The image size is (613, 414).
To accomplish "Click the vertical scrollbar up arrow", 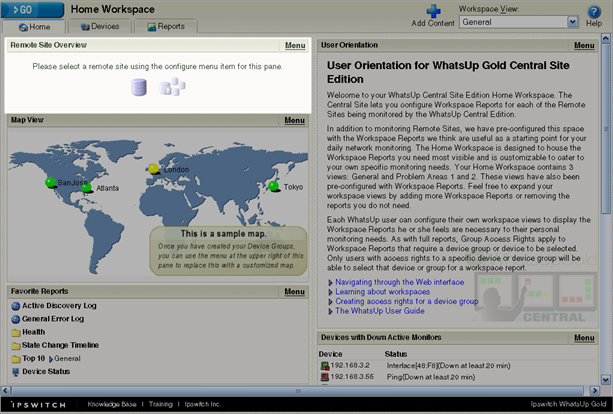I will (x=606, y=38).
